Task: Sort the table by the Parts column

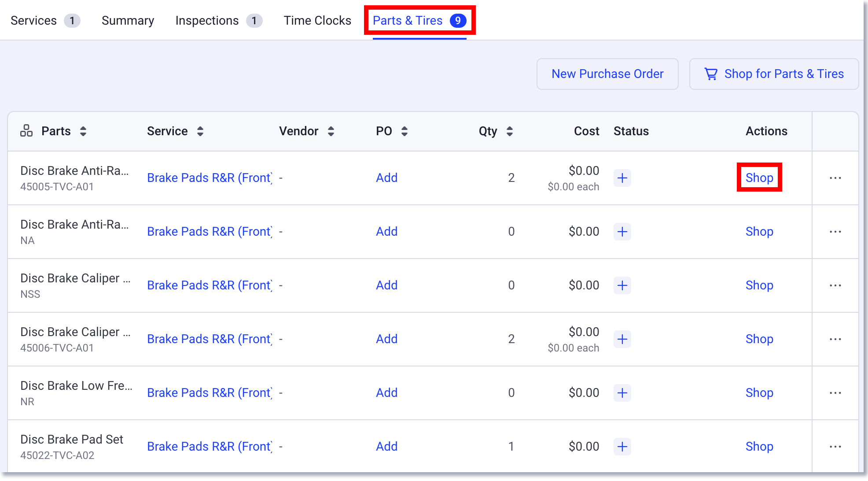Action: [83, 131]
